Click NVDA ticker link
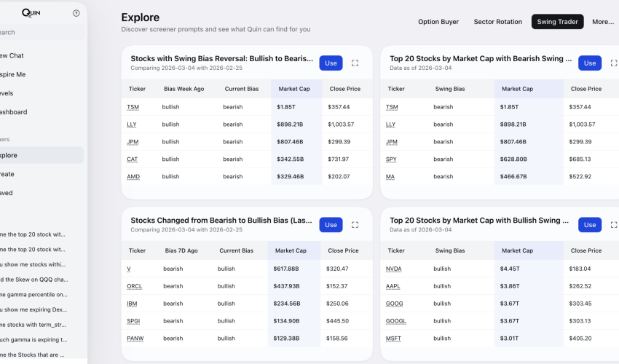 (x=393, y=269)
